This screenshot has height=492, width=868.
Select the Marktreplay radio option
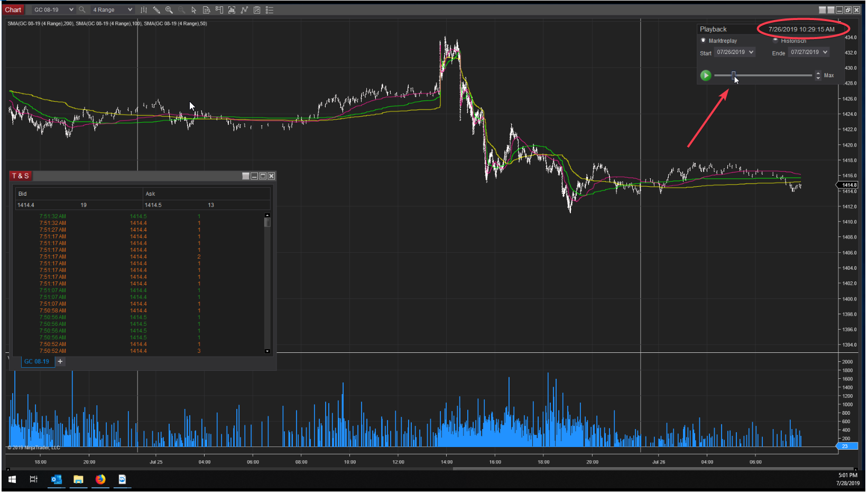click(703, 40)
